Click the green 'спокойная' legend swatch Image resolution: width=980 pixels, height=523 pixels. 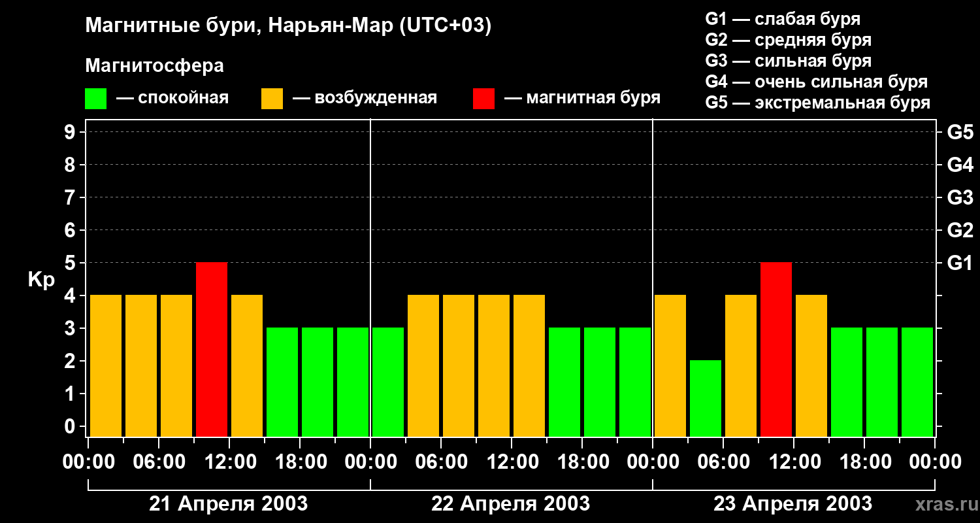point(95,99)
